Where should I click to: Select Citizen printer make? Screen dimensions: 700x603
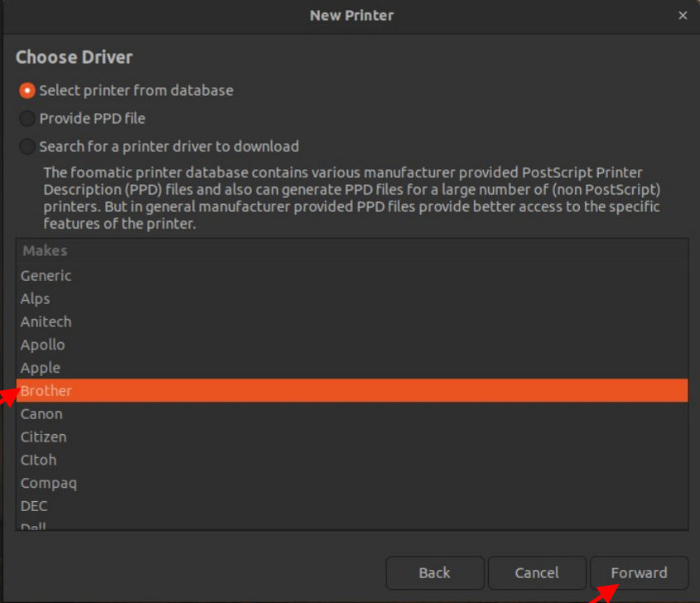44,437
